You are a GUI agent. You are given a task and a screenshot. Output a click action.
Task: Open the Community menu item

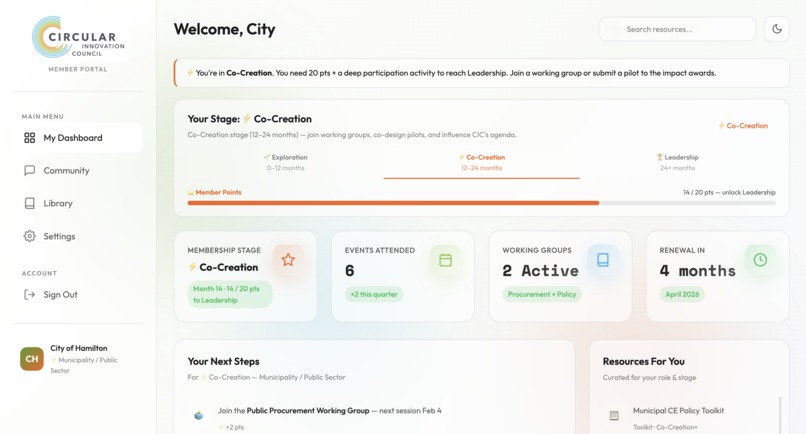tap(78, 170)
